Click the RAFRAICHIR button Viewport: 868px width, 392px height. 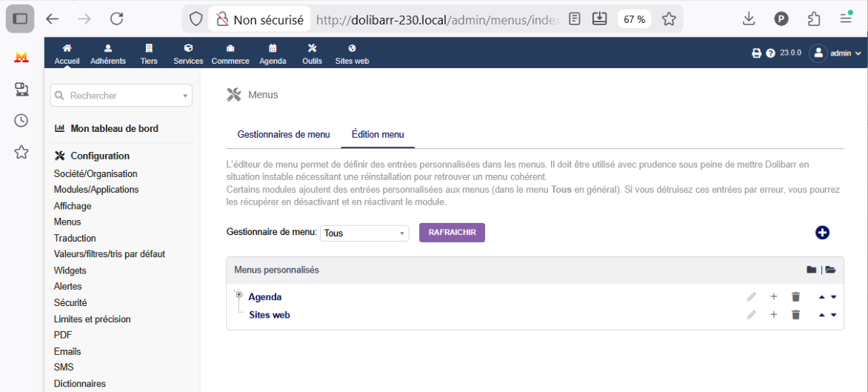(x=453, y=233)
